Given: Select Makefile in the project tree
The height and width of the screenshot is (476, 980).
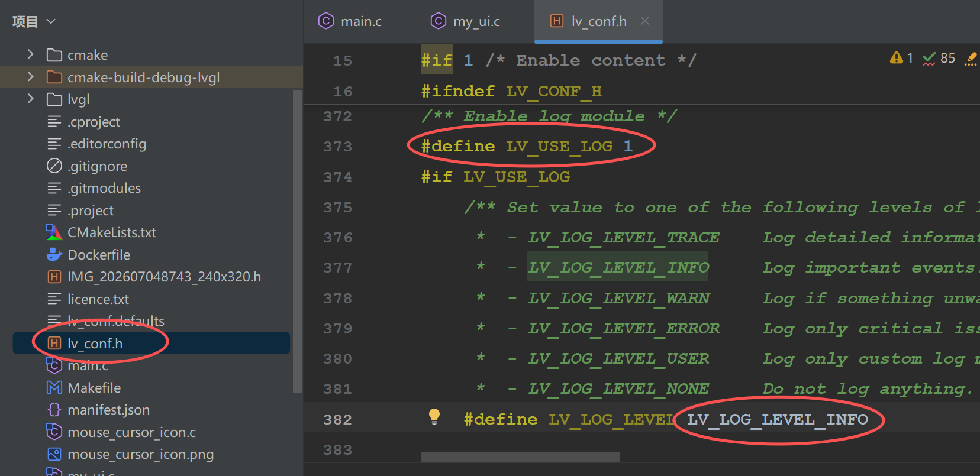Looking at the screenshot, I should point(94,388).
